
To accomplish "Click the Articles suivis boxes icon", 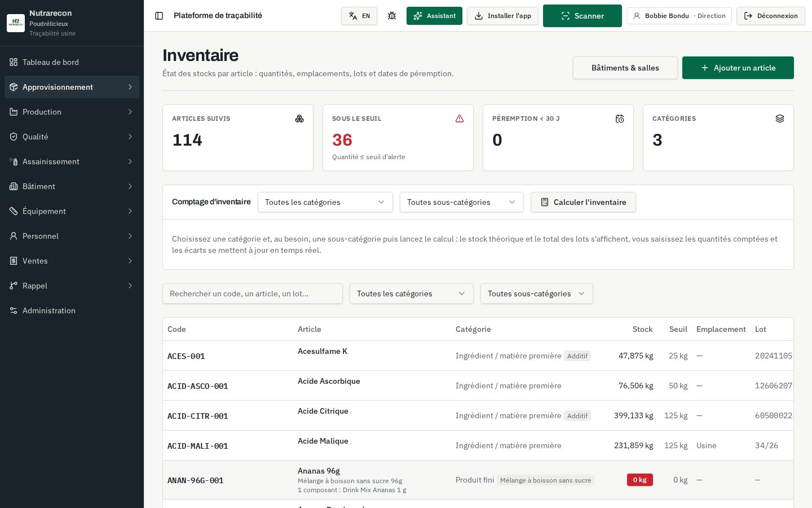I will [299, 119].
